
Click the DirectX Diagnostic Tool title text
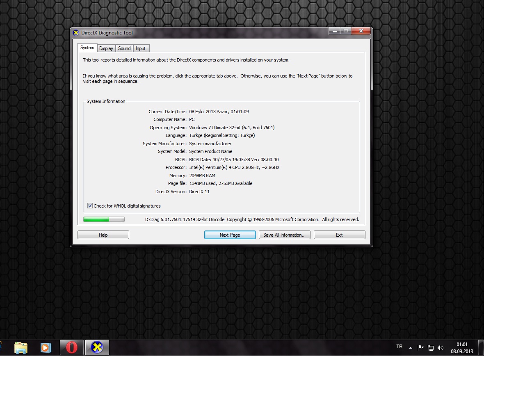107,33
